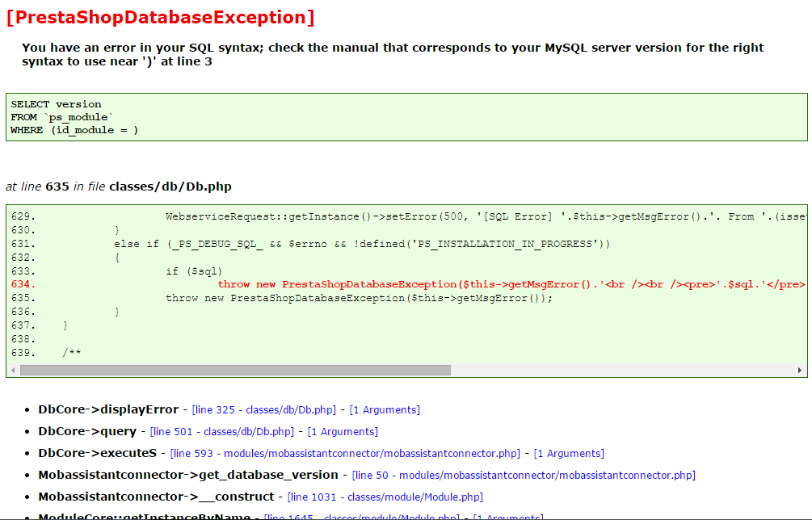Image resolution: width=812 pixels, height=520 pixels.
Task: Click the 'classes/db/Db.php' file name text
Action: (x=170, y=187)
